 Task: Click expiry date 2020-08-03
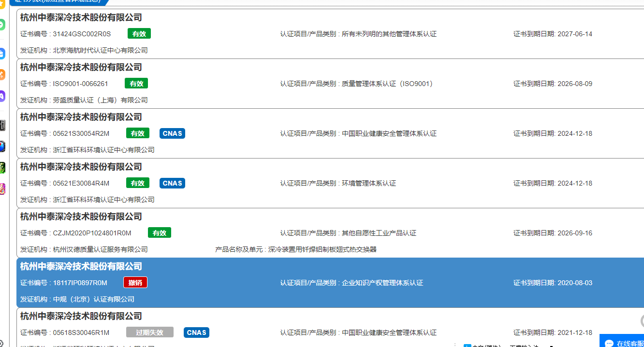pos(575,283)
